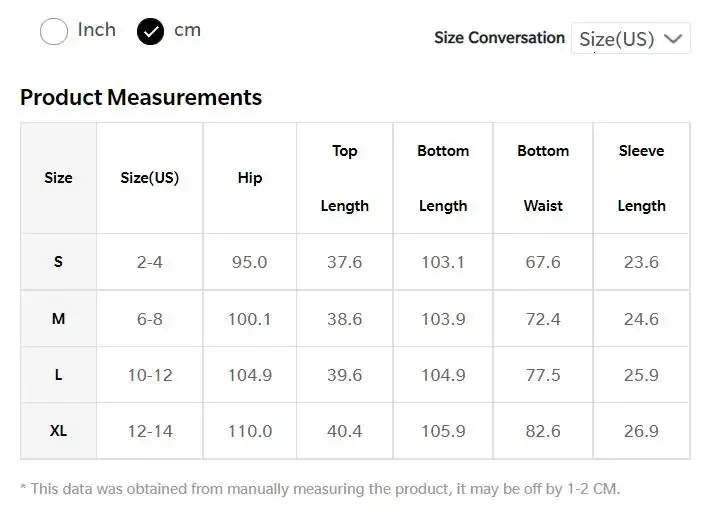This screenshot has height=517, width=701.
Task: Click the Size Conversation label
Action: (x=499, y=38)
